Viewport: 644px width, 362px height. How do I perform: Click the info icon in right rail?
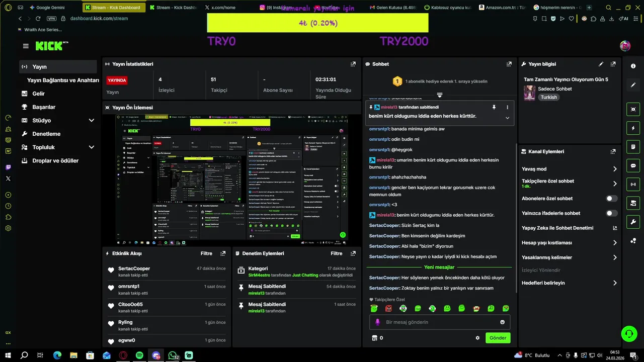click(x=633, y=66)
